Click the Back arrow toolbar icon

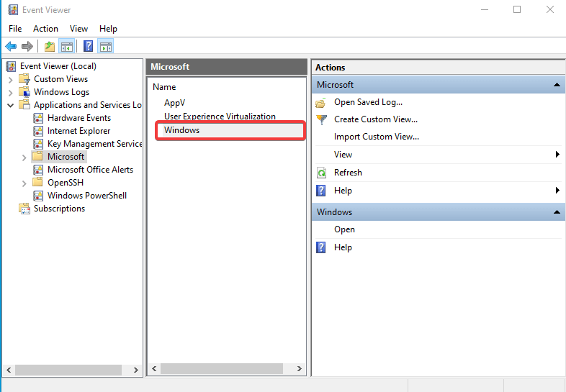pos(11,46)
